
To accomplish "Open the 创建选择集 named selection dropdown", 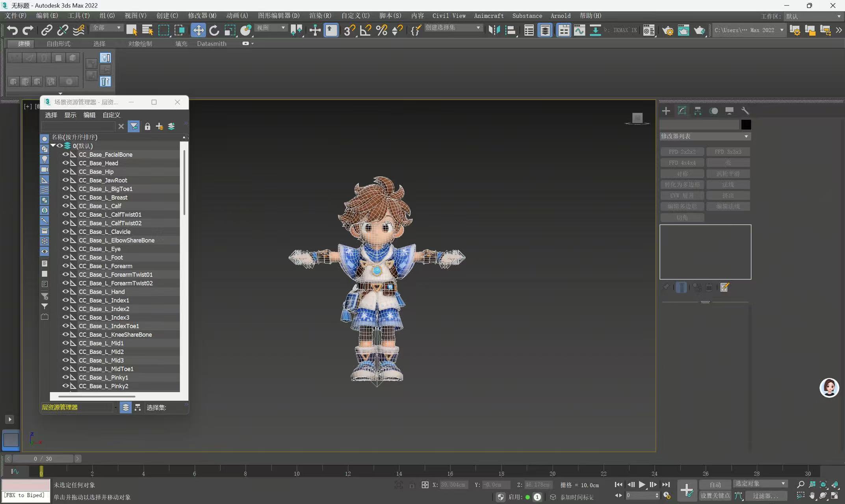I will (453, 28).
